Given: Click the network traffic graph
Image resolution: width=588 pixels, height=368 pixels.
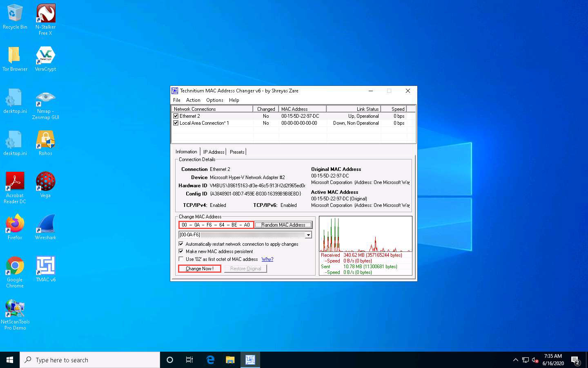Looking at the screenshot, I should pos(365,234).
